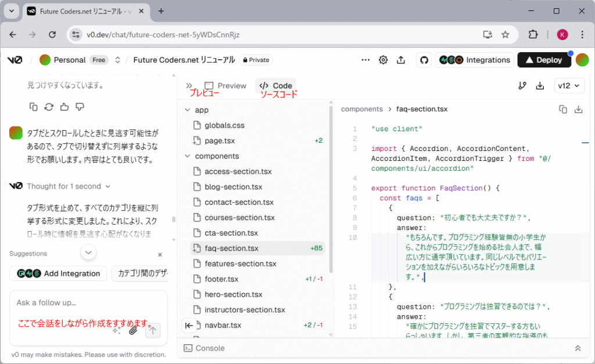The width and height of the screenshot is (595, 364).
Task: Switch to the Code tab
Action: coord(276,86)
